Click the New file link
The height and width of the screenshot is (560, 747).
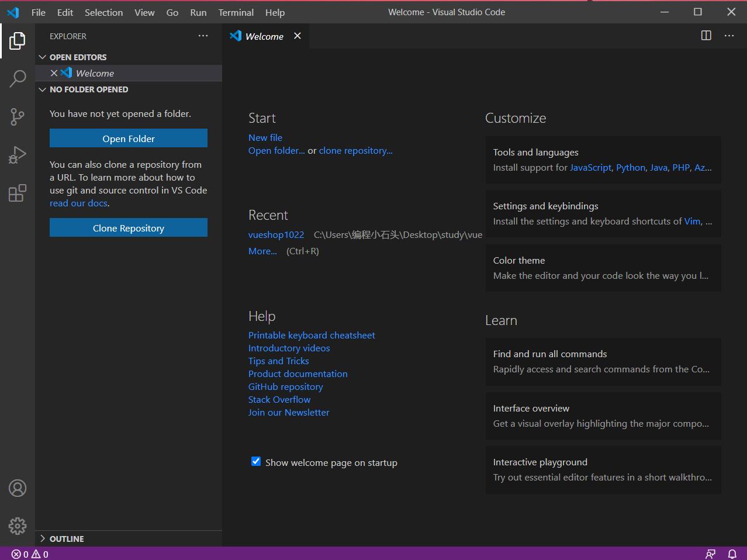(265, 137)
